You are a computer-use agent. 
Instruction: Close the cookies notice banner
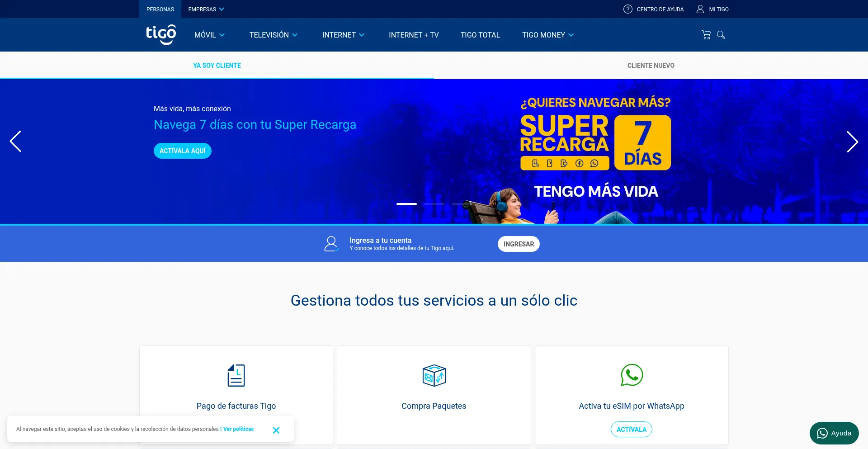[276, 430]
